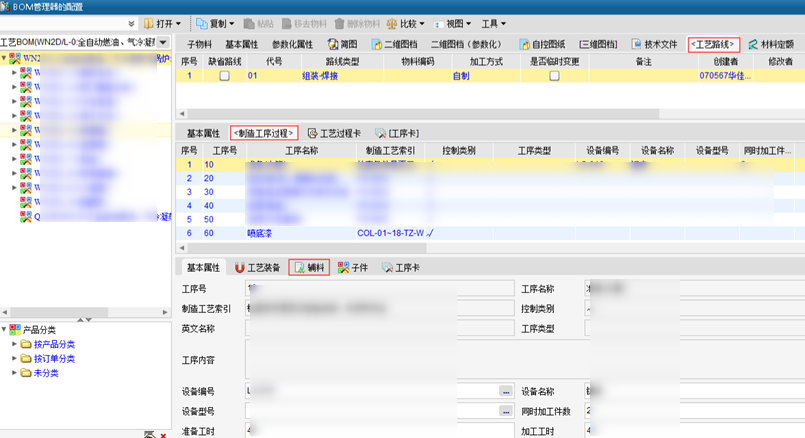Open the 工艺BOM selector dropdown
Image resolution: width=805 pixels, height=438 pixels.
163,42
